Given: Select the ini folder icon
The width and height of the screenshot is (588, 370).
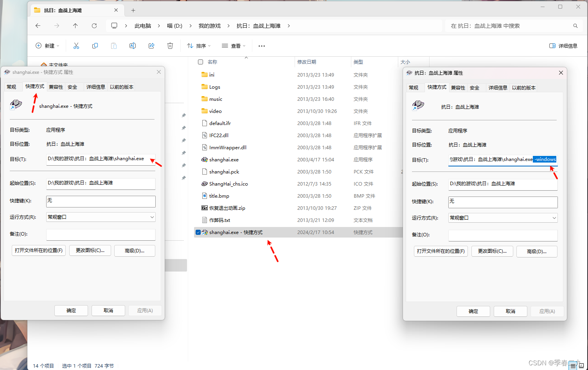Looking at the screenshot, I should [x=205, y=75].
